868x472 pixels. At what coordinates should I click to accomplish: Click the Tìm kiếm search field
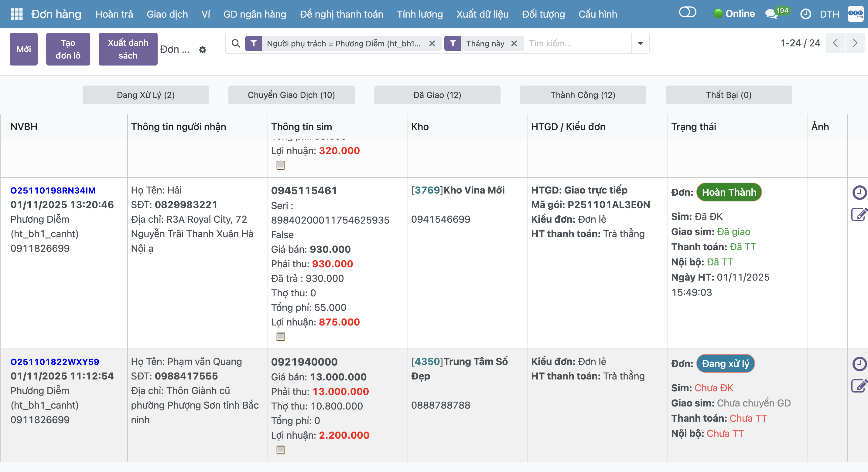click(578, 43)
